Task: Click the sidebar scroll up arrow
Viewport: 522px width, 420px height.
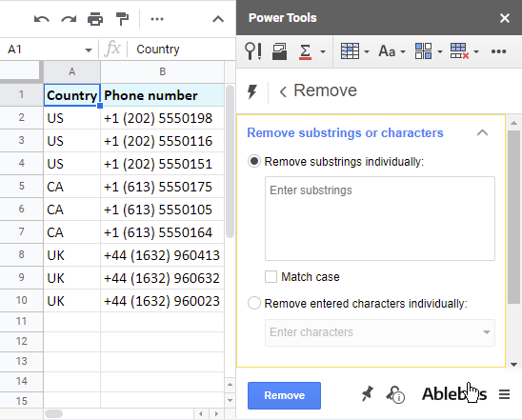Action: coord(513,124)
